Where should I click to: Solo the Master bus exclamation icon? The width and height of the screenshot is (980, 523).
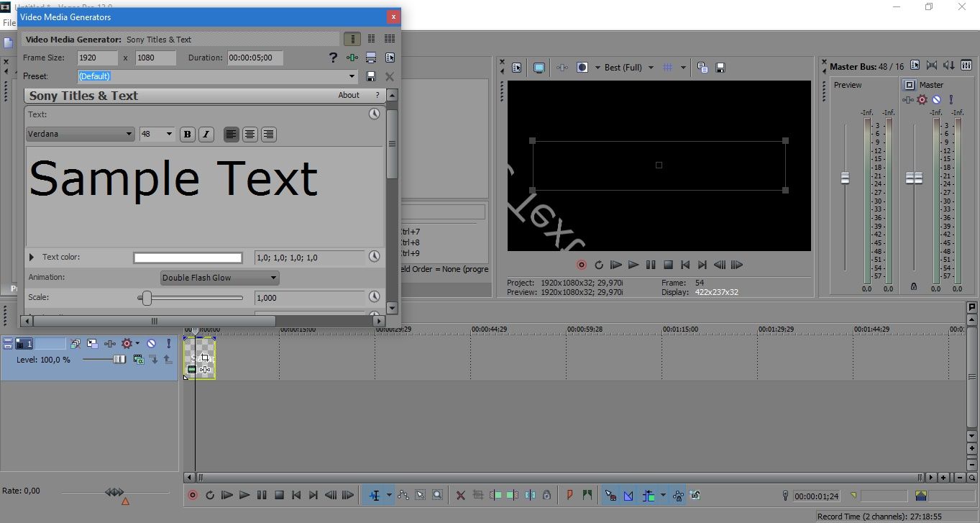click(951, 100)
